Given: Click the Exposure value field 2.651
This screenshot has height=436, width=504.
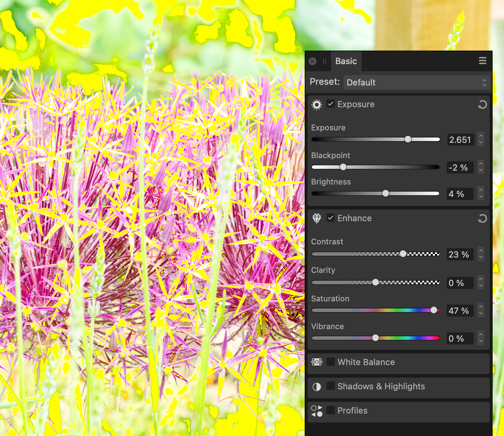Looking at the screenshot, I should (x=460, y=140).
